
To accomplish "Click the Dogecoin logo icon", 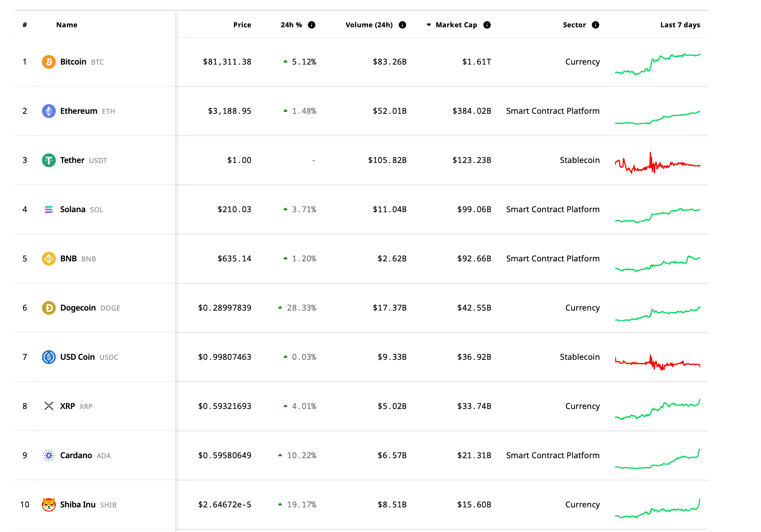I will click(49, 308).
